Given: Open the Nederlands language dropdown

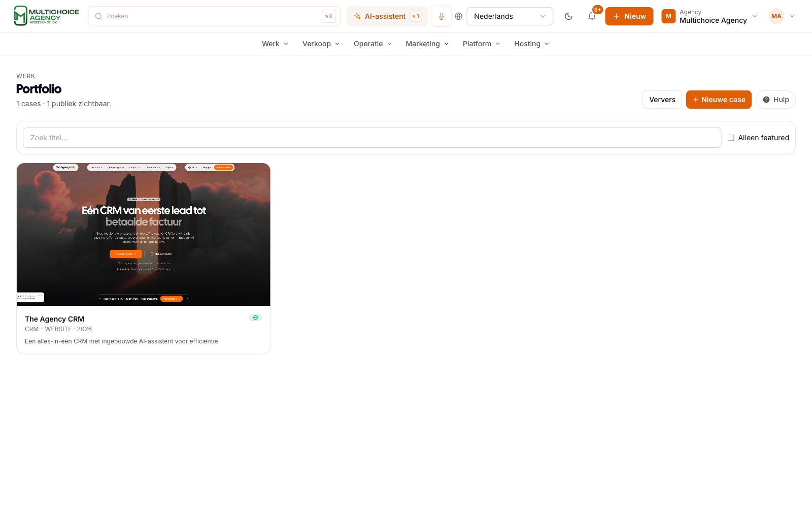Looking at the screenshot, I should tap(510, 16).
